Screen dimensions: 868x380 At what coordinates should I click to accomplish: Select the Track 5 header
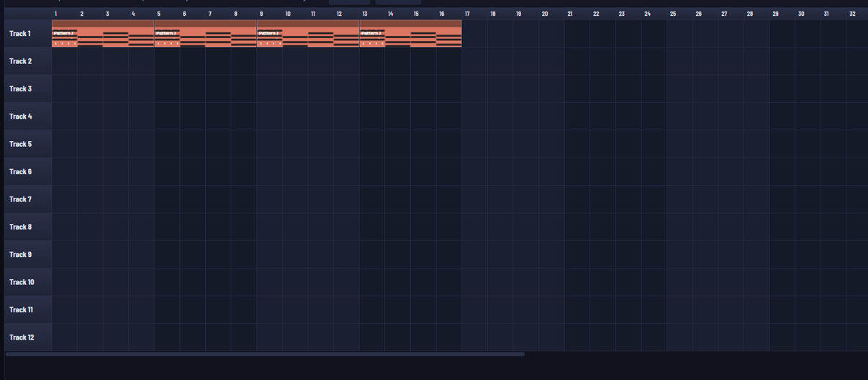[28, 144]
